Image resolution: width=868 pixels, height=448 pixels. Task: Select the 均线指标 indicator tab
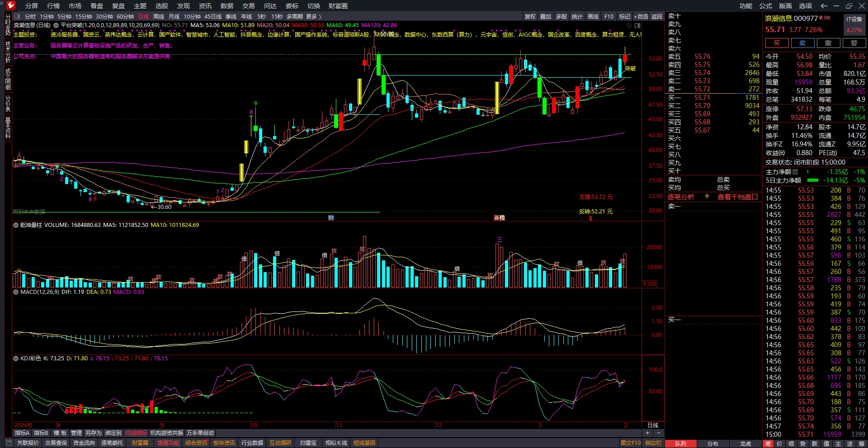click(136, 433)
